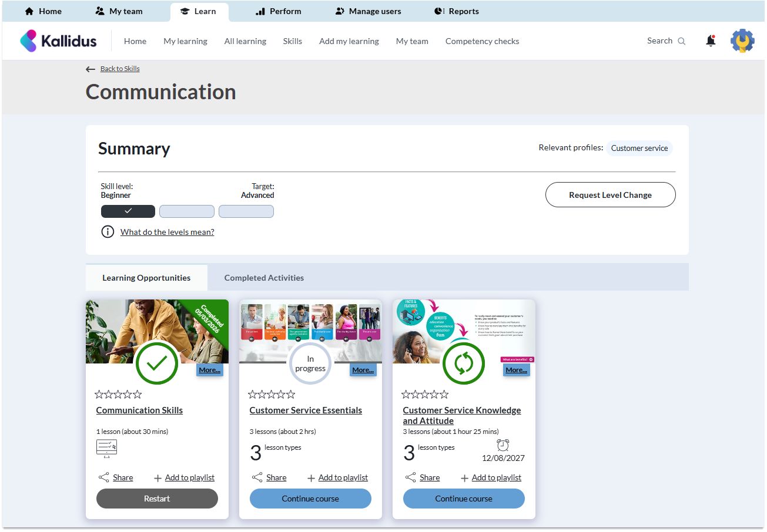Expand More on Customer Service Essentials card
Viewport: 767px width, 532px height.
pyautogui.click(x=363, y=370)
